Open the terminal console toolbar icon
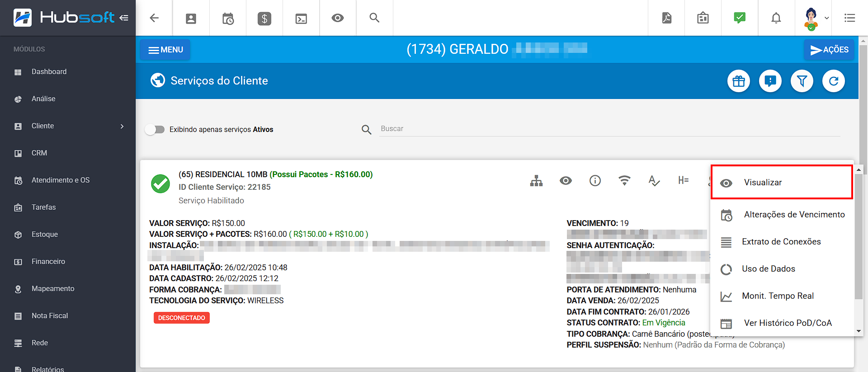 [301, 18]
